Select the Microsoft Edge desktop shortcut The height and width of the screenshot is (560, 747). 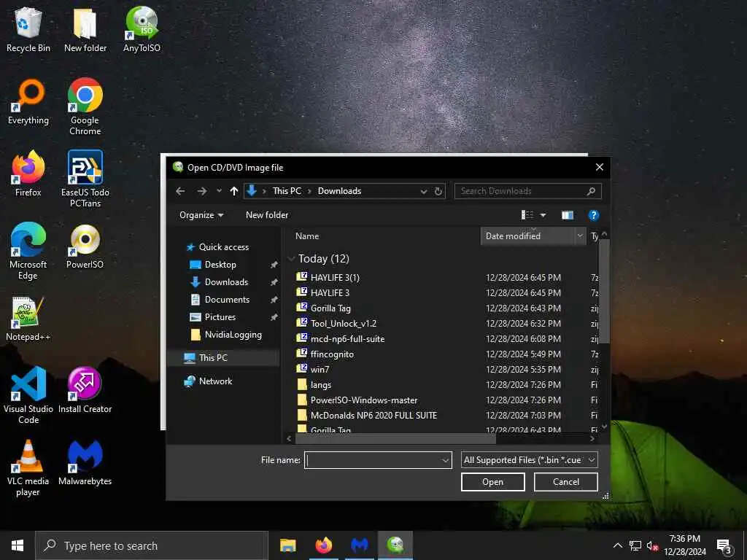coord(28,251)
